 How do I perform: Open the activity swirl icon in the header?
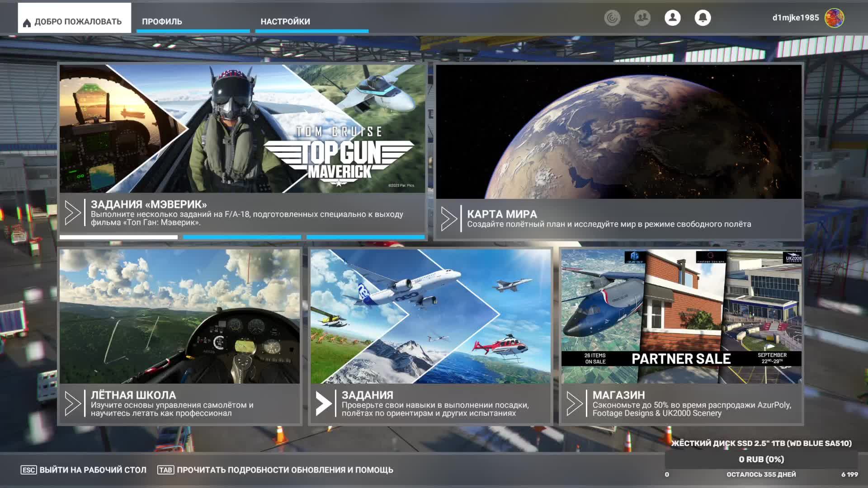pyautogui.click(x=612, y=18)
